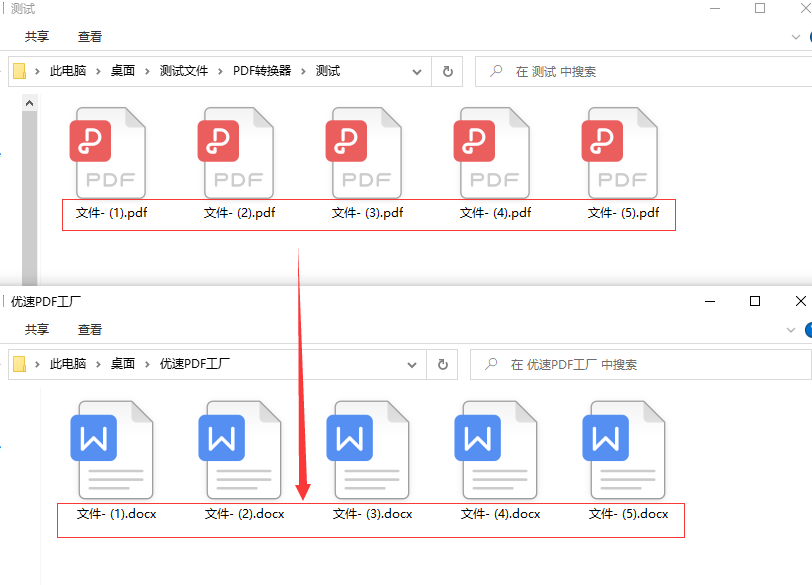Select the 文件- (3).pdf file icon
The image size is (812, 585).
363,153
